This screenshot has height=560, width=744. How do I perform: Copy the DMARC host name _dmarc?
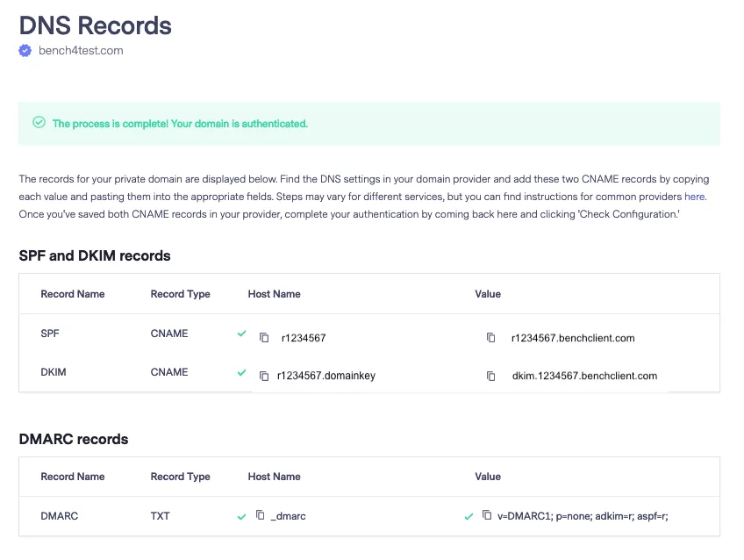[260, 515]
